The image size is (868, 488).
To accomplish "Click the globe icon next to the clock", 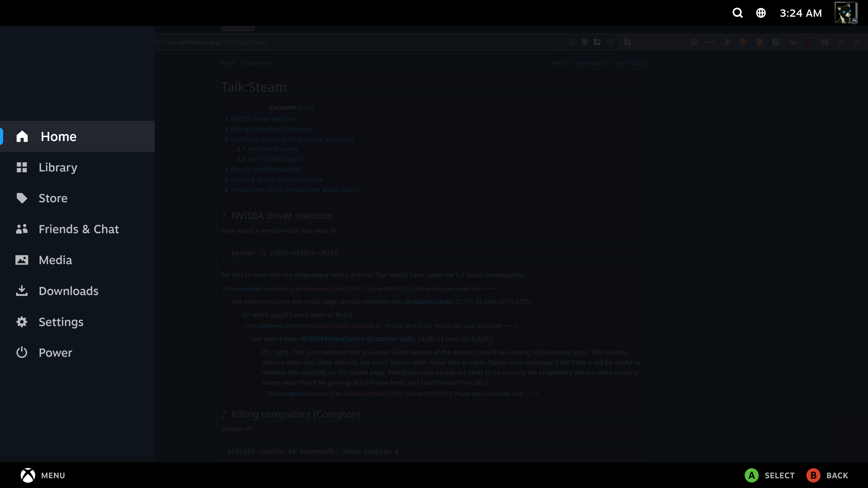I will [761, 13].
